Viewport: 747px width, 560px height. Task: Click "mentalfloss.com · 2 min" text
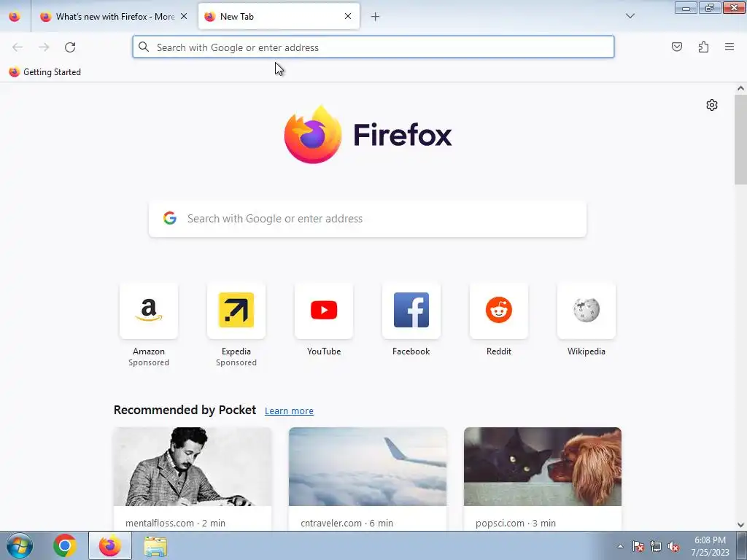coord(175,523)
